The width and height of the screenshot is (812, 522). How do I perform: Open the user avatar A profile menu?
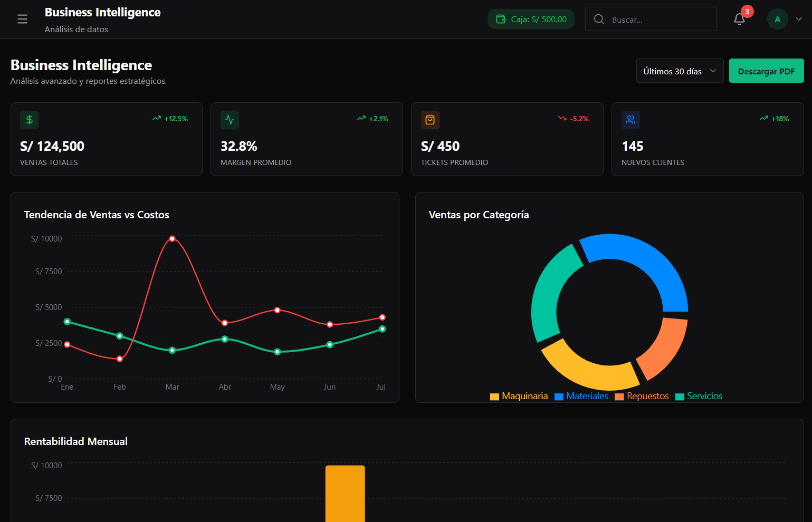tap(777, 20)
